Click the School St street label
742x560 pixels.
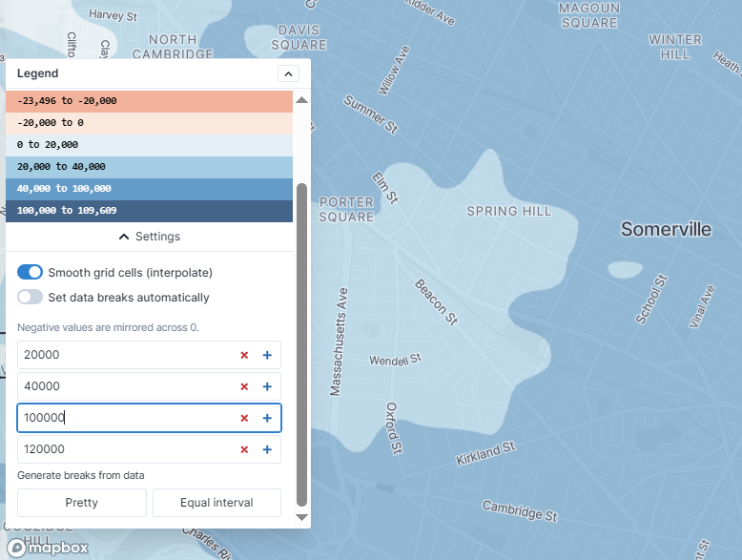coord(651,300)
